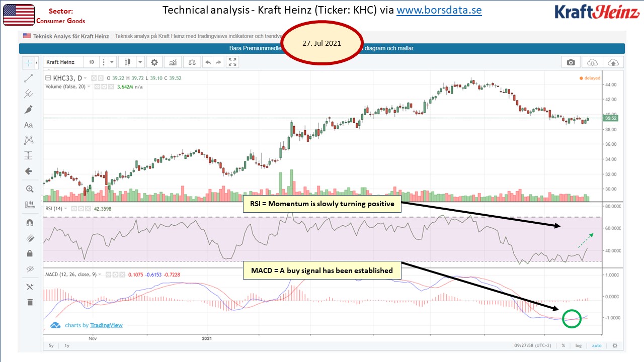This screenshot has width=644, height=362.
Task: Click the compare scales icon
Action: (x=191, y=62)
